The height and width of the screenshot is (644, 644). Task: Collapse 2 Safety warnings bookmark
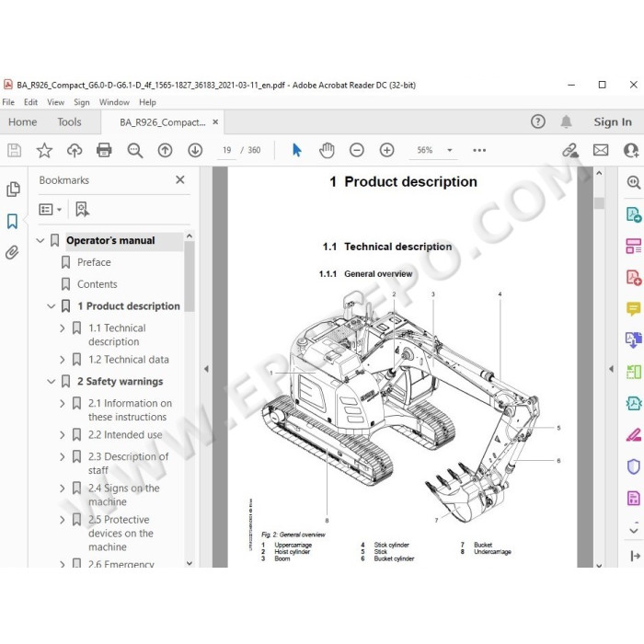coord(51,382)
